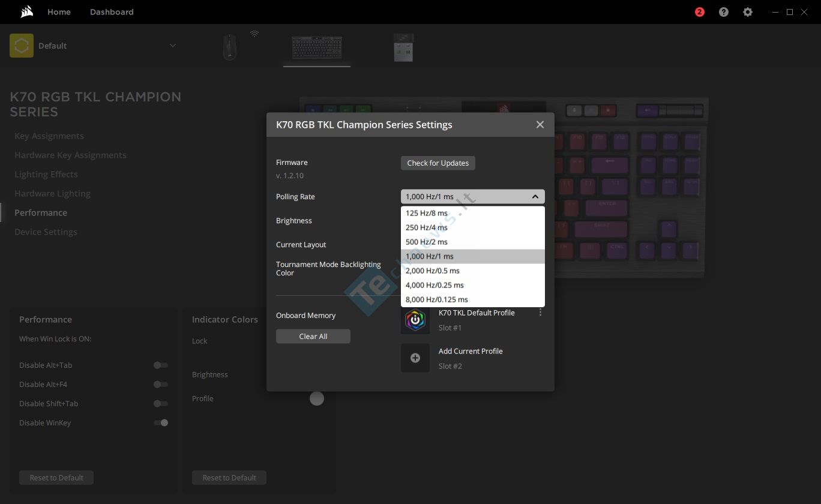
Task: Open Hardware Key Assignments section
Action: pyautogui.click(x=70, y=155)
